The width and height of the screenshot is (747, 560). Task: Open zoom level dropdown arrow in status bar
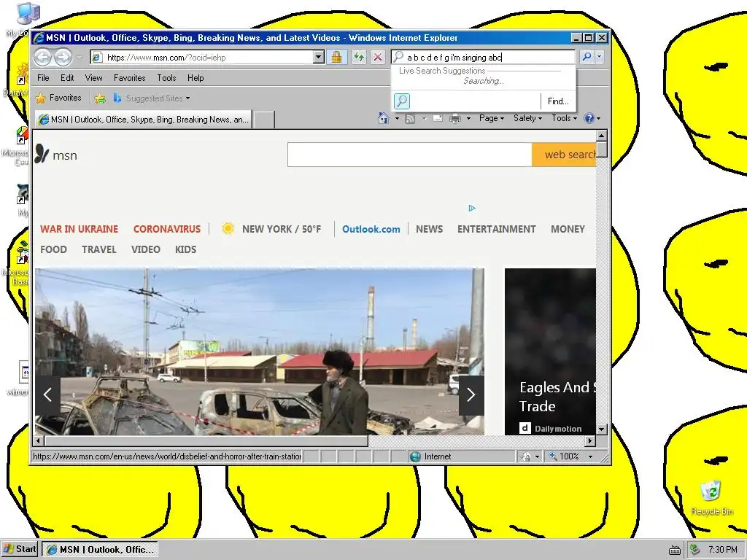[x=591, y=456]
